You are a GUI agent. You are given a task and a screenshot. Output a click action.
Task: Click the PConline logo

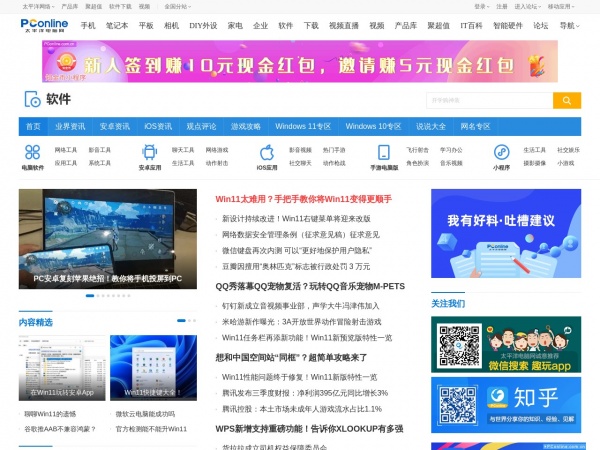pyautogui.click(x=46, y=26)
